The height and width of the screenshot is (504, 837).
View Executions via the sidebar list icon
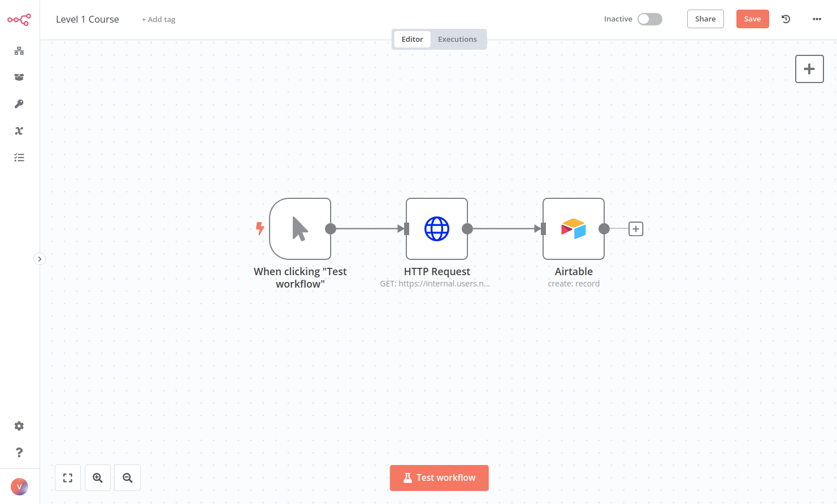coord(19,157)
